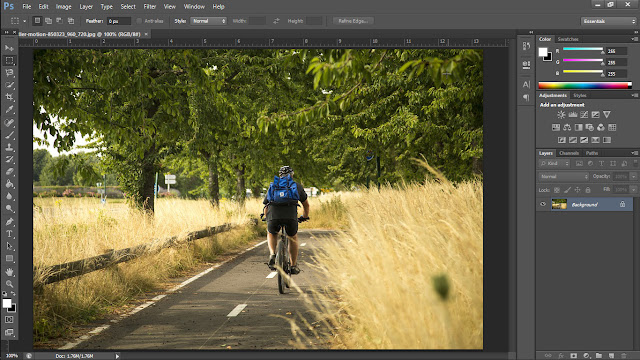Enable Add to Selection mode
Viewport: 640px width, 360px height.
(48, 21)
